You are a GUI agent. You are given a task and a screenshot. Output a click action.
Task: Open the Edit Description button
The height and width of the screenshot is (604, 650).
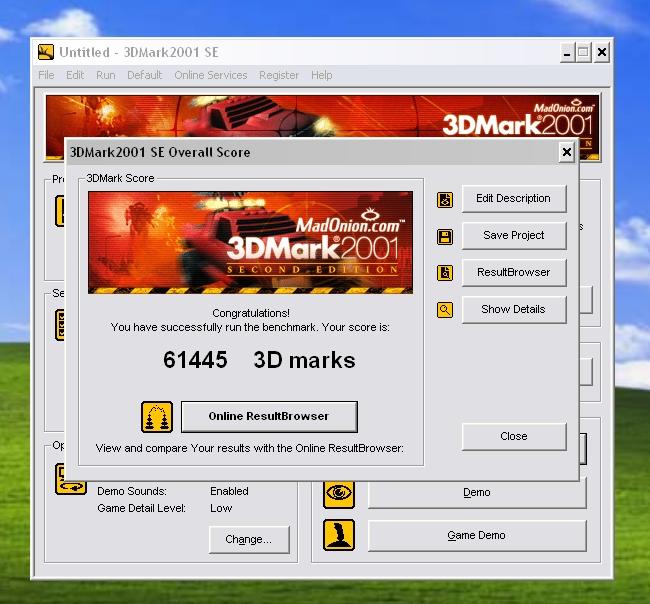tap(514, 199)
